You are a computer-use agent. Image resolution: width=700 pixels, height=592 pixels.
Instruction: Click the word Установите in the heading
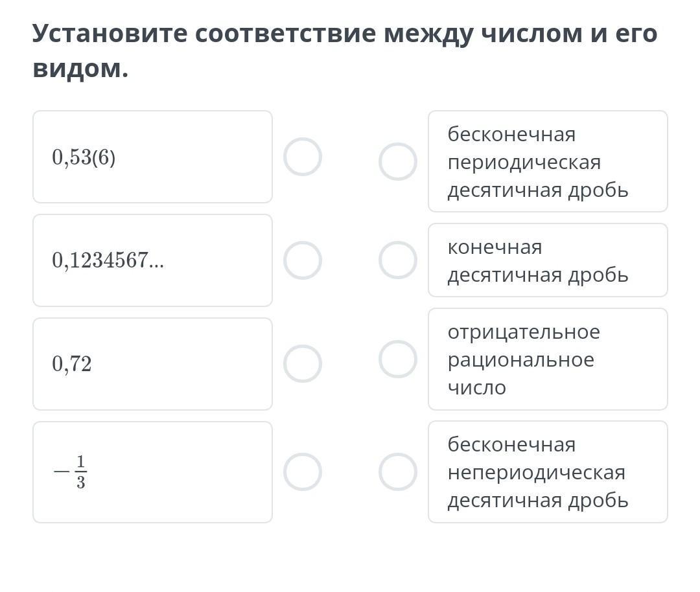point(109,34)
